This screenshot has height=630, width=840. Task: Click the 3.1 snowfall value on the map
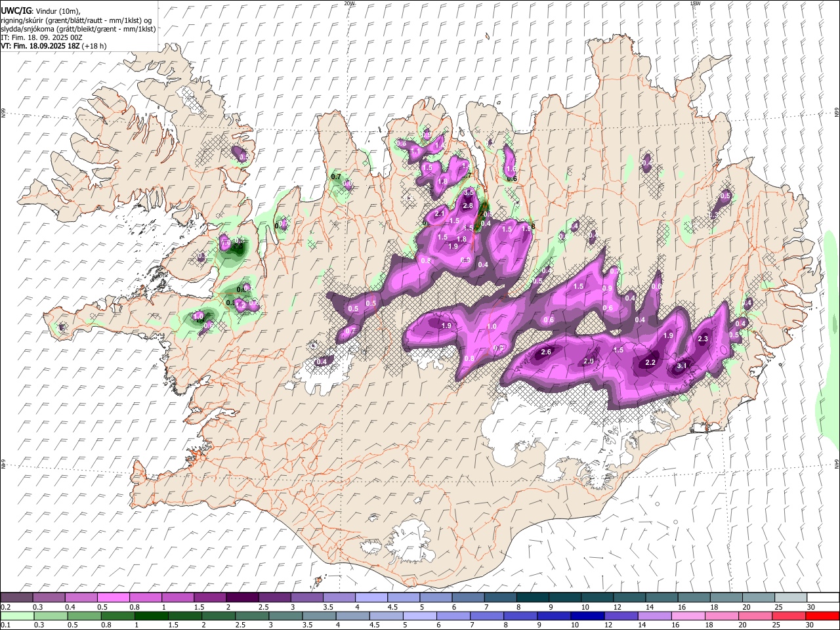tap(682, 366)
